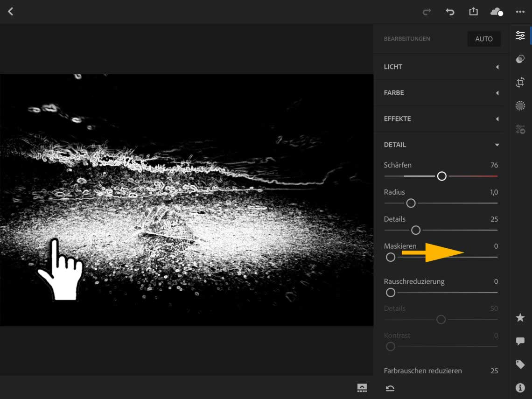Open the info icon
532x399 pixels.
tap(520, 387)
